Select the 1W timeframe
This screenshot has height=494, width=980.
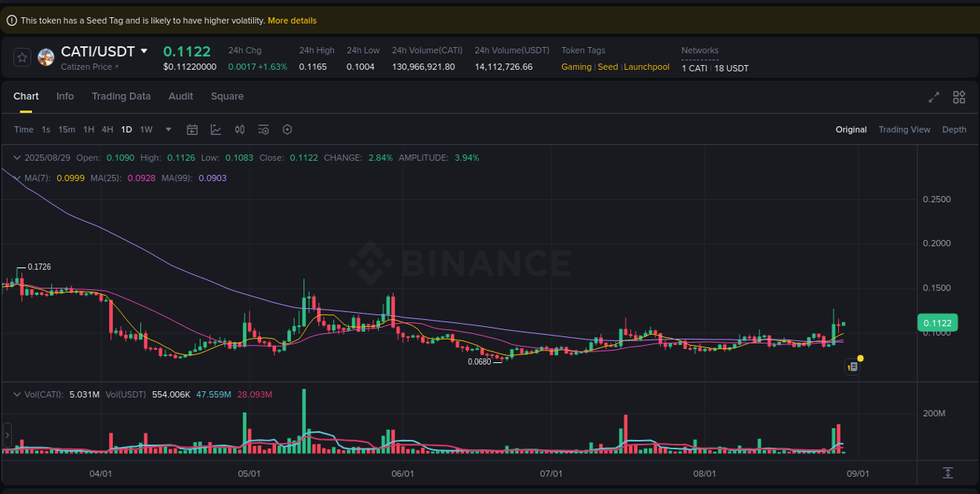point(146,129)
